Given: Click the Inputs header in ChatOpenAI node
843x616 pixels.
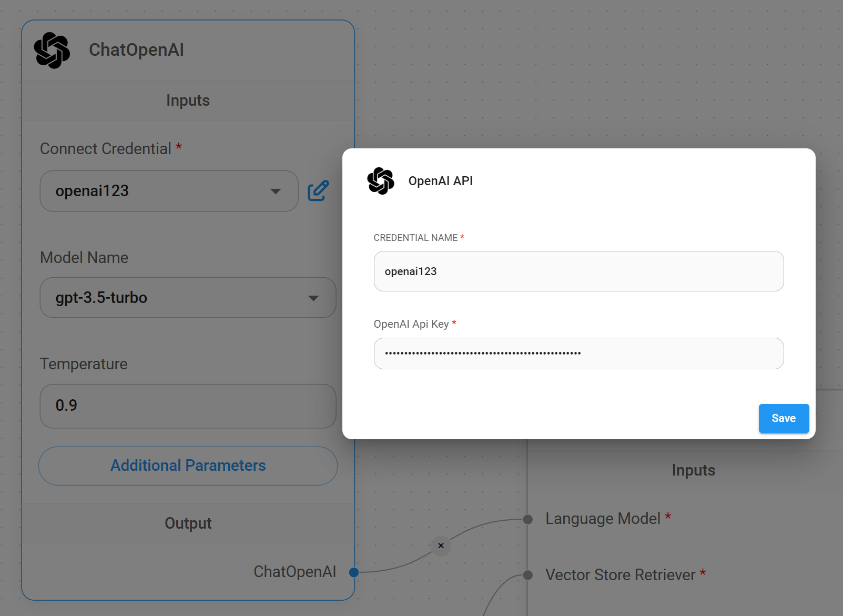Looking at the screenshot, I should pyautogui.click(x=188, y=100).
